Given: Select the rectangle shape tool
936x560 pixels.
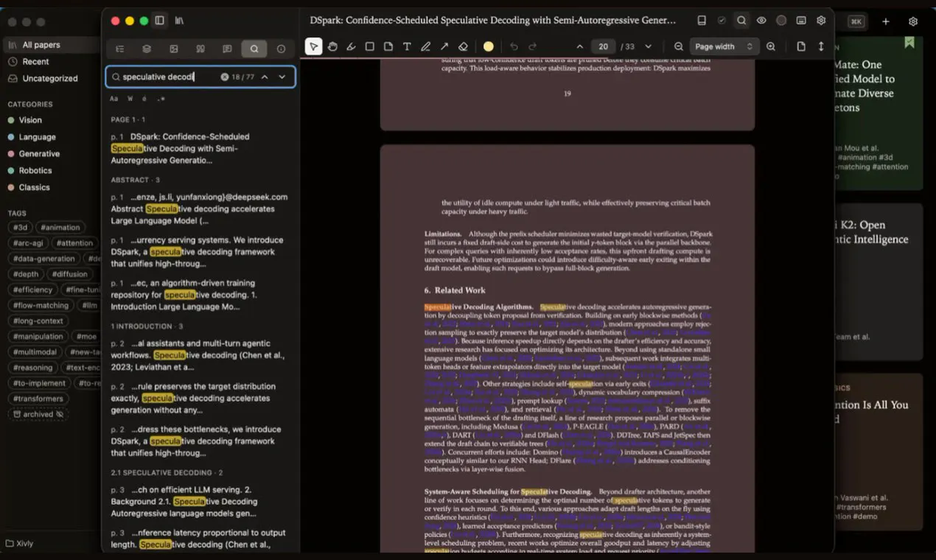Looking at the screenshot, I should (369, 46).
